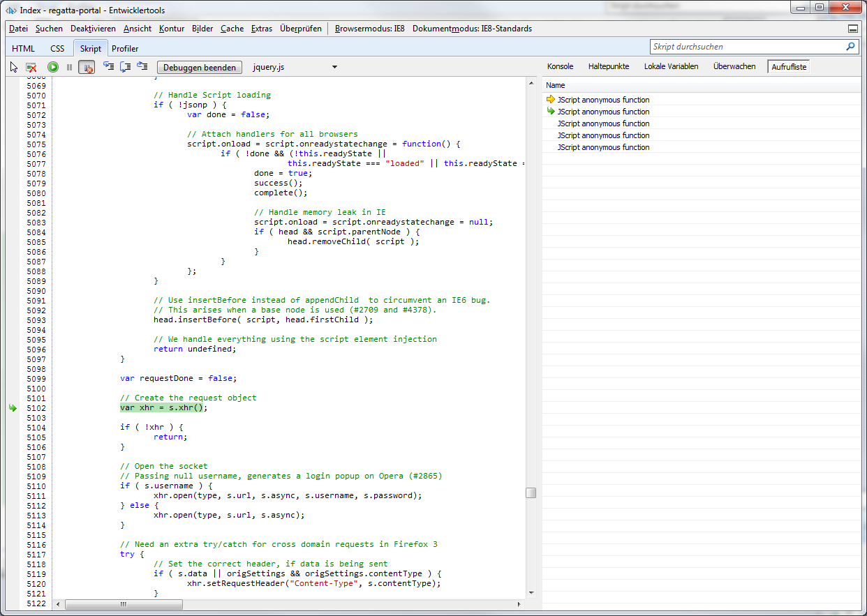Click the magnifier icon in script search
867x616 pixels.
[x=850, y=47]
